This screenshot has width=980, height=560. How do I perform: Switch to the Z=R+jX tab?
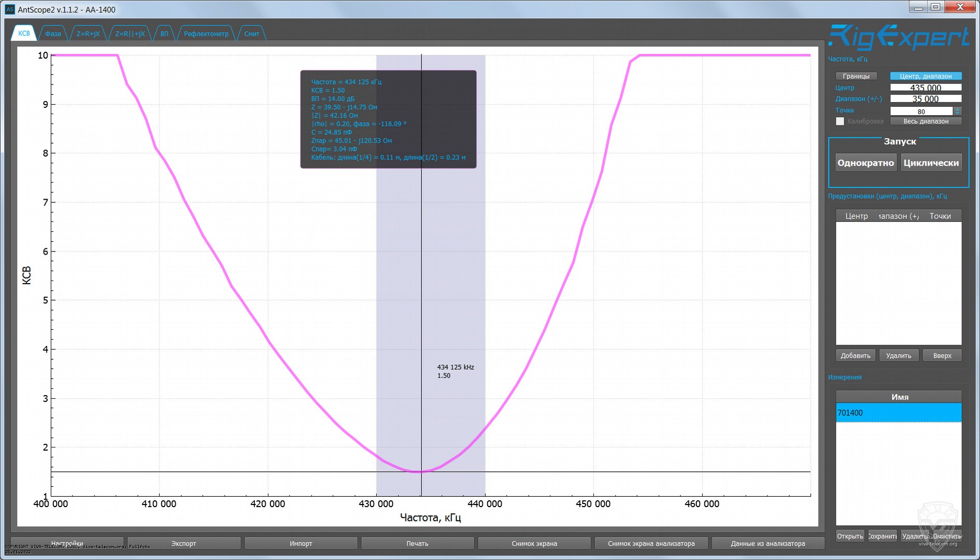tap(88, 34)
